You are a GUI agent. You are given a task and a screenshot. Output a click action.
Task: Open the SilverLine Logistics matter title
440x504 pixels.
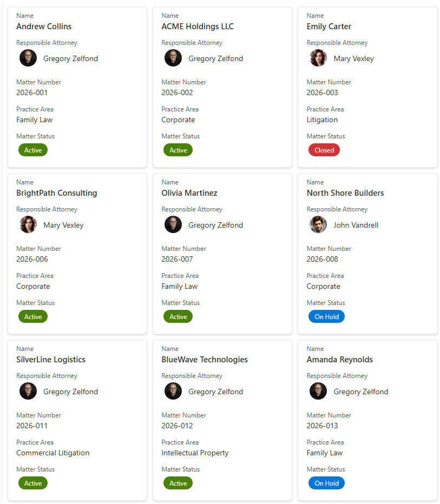[x=51, y=360]
